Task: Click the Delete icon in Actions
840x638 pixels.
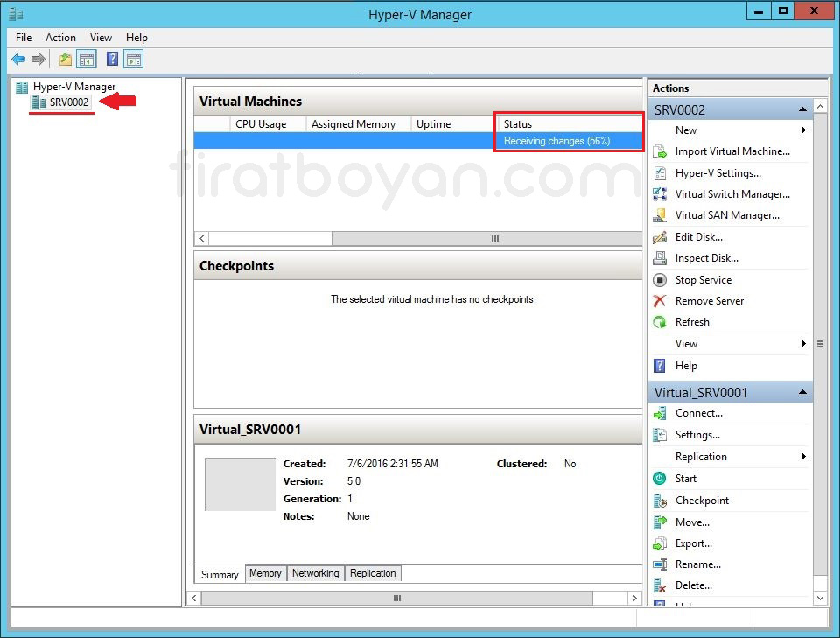Action: coord(660,585)
